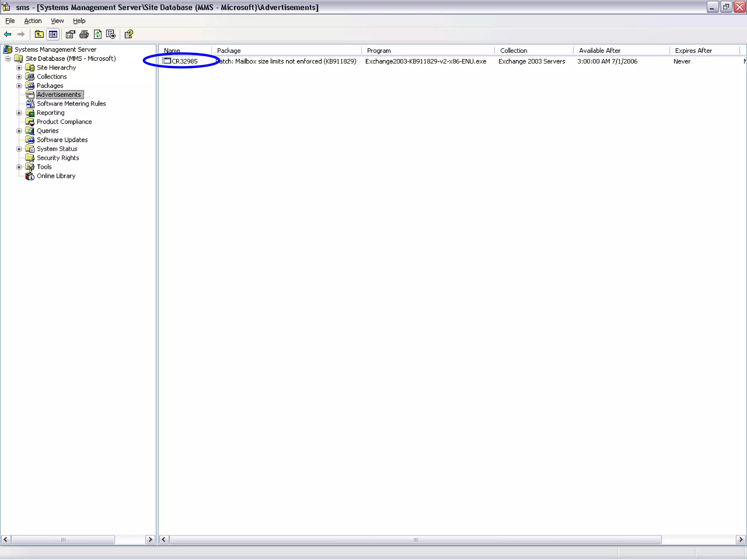Collapse the Site Database node

(x=8, y=59)
